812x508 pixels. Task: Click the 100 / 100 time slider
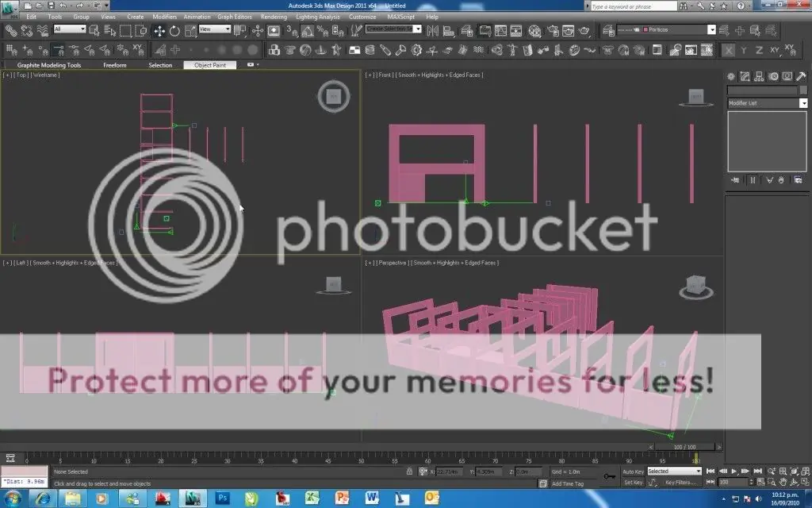[x=684, y=447]
